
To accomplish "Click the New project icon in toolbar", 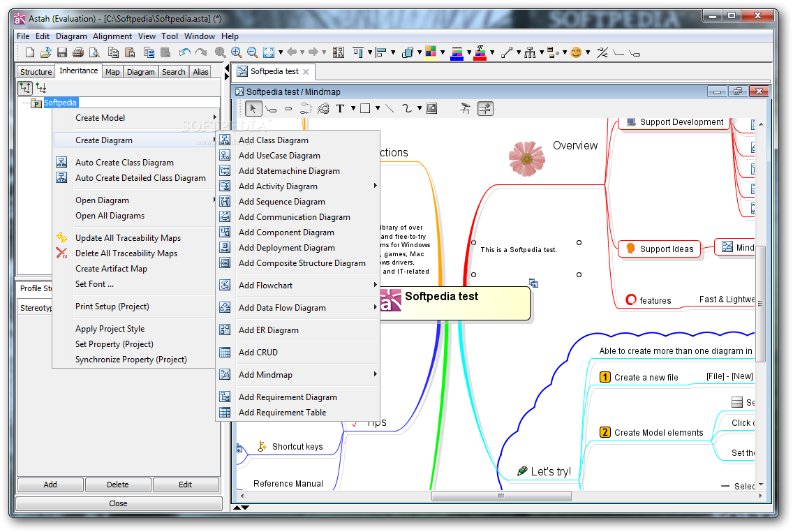I will (x=30, y=52).
